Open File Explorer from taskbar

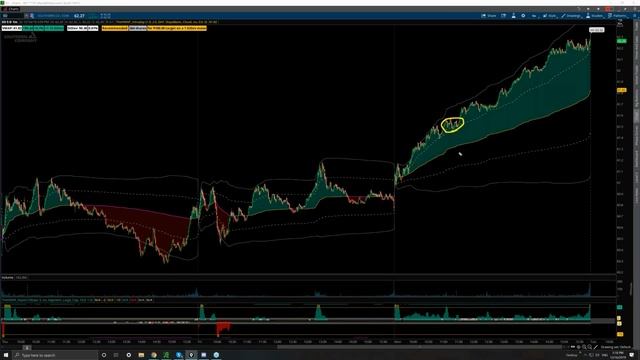pyautogui.click(x=141, y=355)
